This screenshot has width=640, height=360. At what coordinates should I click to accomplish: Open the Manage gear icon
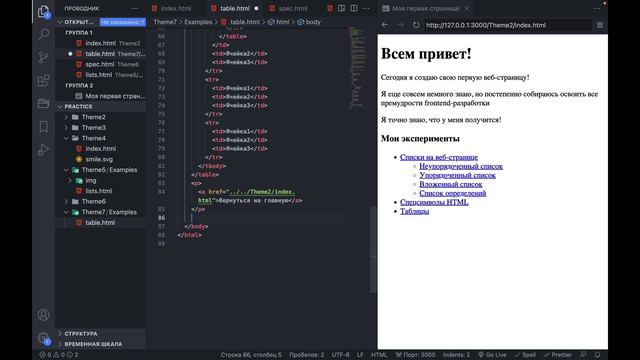(x=43, y=338)
